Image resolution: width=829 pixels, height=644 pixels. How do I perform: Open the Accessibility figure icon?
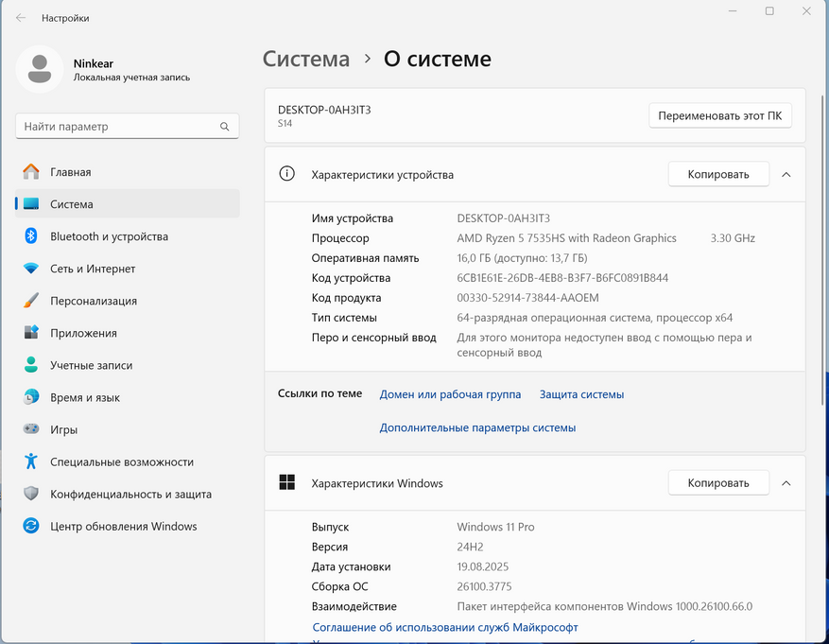coord(31,461)
